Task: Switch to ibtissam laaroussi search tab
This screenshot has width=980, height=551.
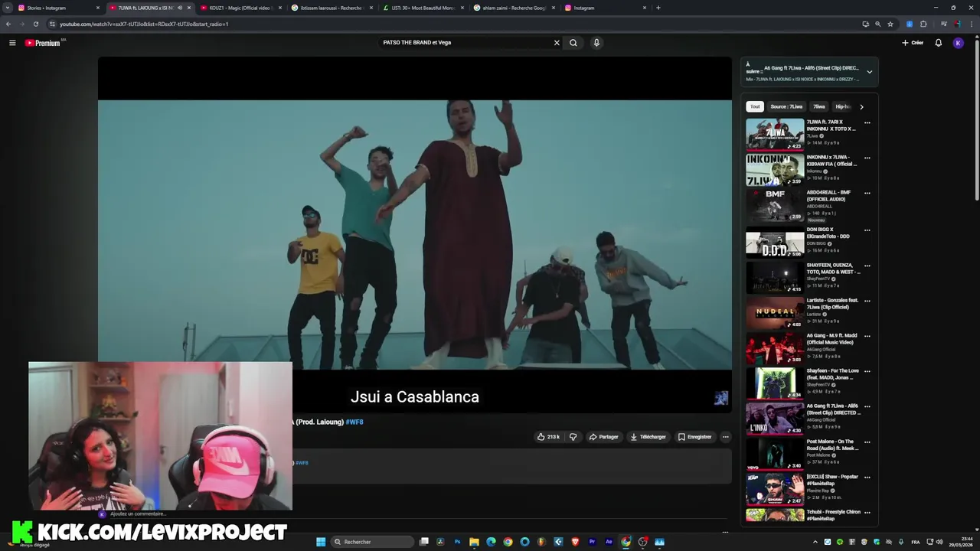Action: 332,8
